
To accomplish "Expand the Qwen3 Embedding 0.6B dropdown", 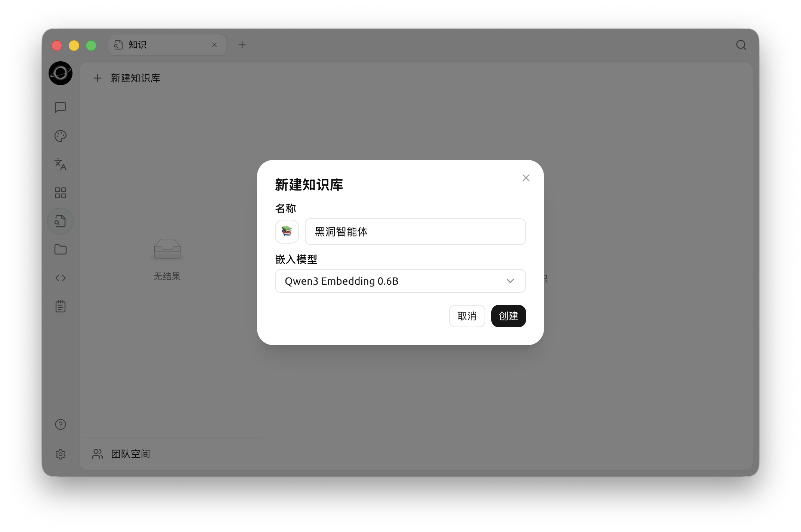I will 400,281.
